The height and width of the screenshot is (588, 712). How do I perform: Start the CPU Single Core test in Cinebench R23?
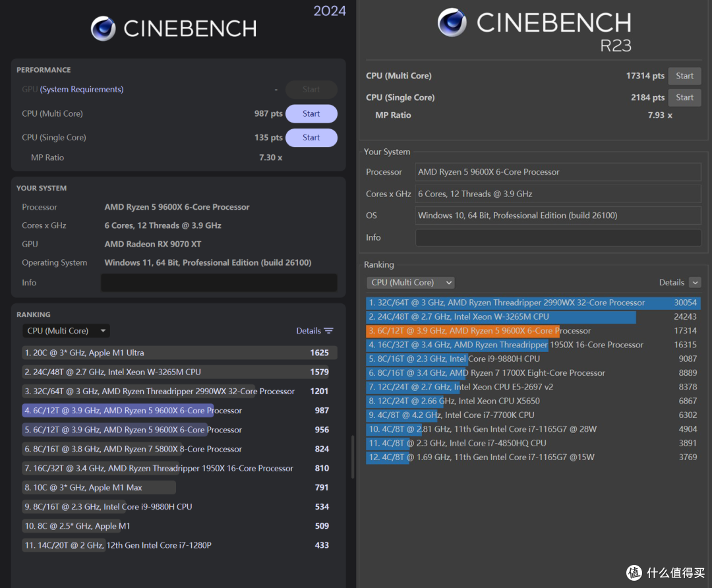click(x=684, y=97)
